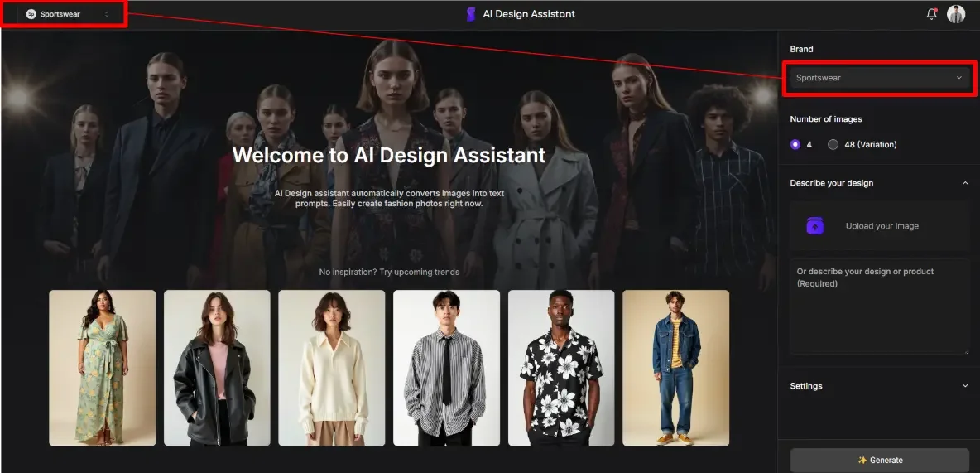The width and height of the screenshot is (980, 473).
Task: Collapse the Describe your design section
Action: tap(965, 183)
